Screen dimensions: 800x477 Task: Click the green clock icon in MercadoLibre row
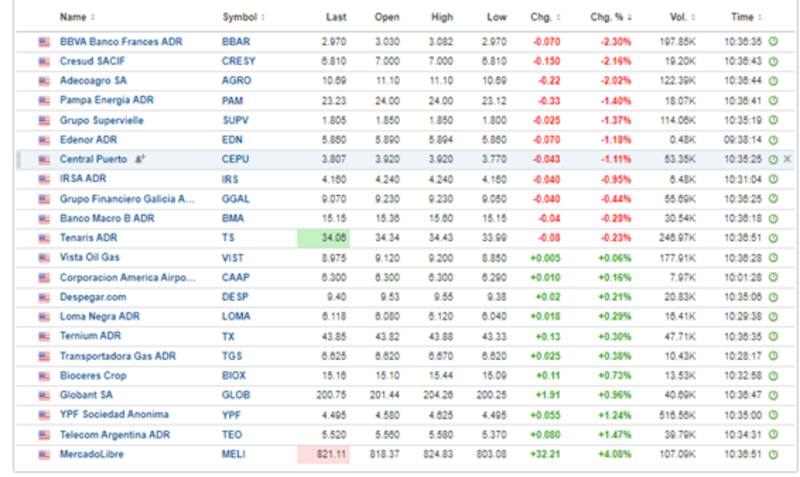(773, 454)
